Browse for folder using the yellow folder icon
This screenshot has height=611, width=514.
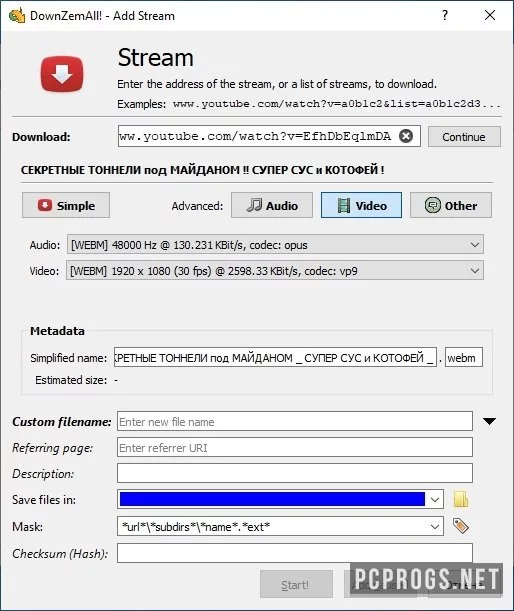pyautogui.click(x=461, y=500)
